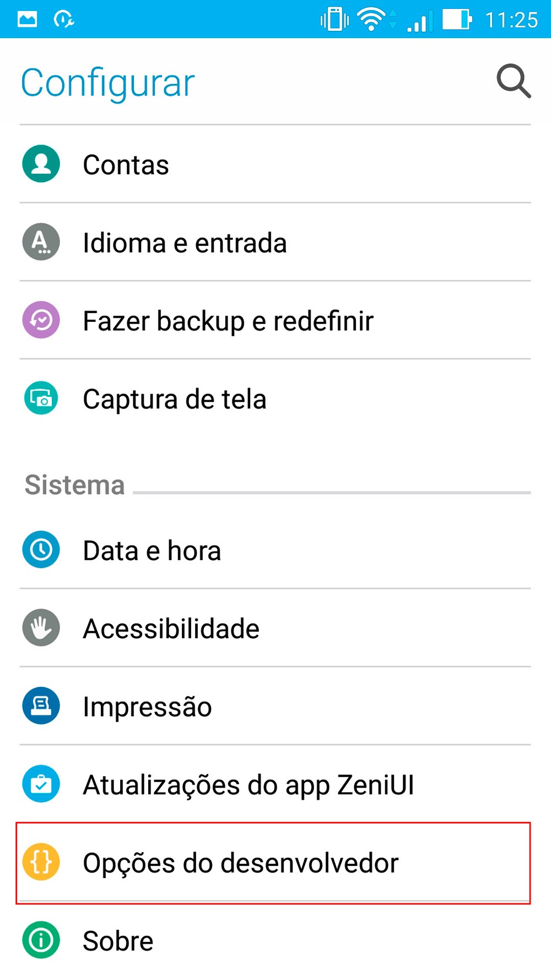Tap the Idioma e entrada icon
Screen dimensions: 551x980
coord(41,242)
